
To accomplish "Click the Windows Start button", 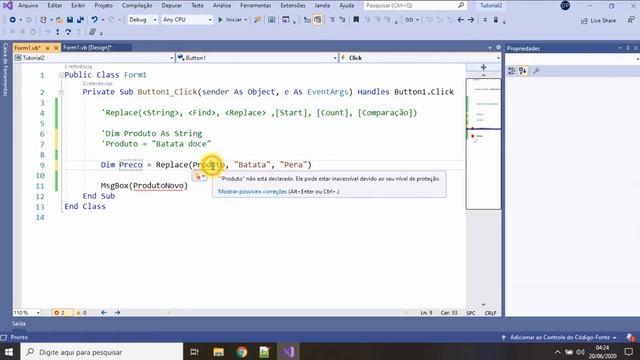I will point(9,352).
